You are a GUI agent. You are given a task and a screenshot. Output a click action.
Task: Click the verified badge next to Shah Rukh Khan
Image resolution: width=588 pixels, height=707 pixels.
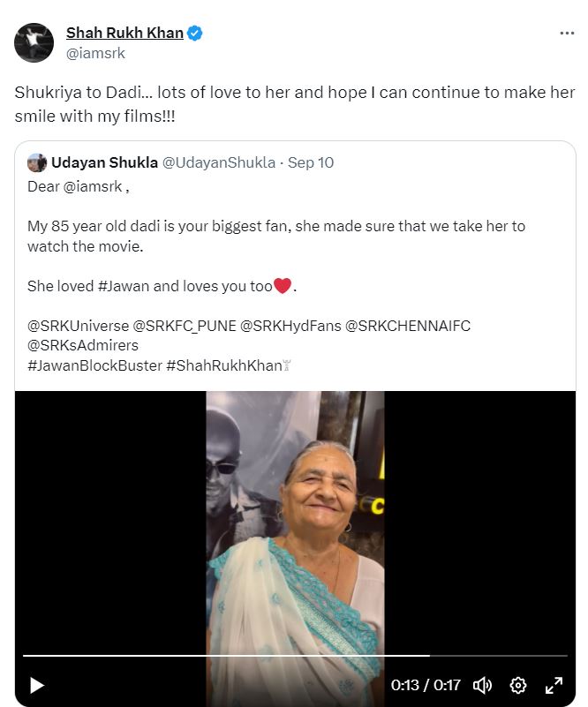coord(195,34)
